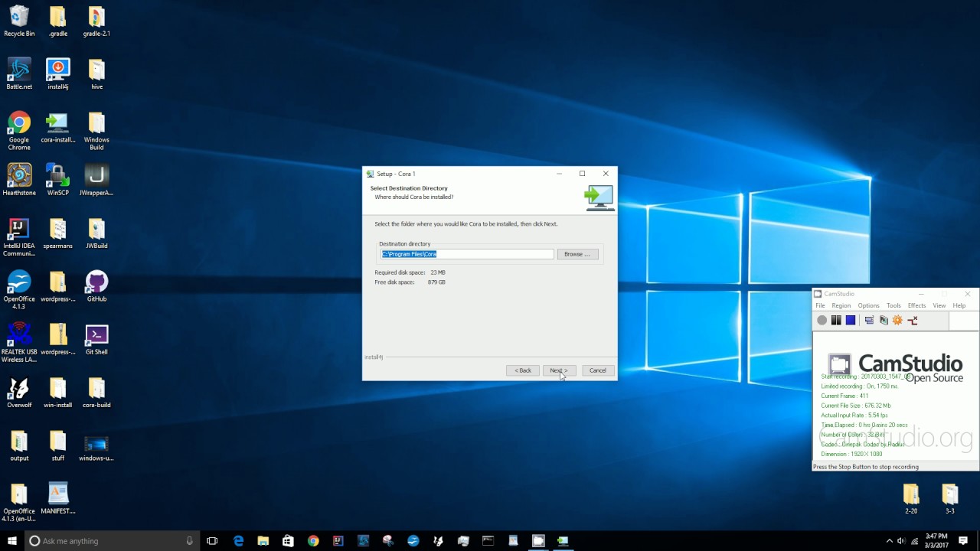Click the orange gear options icon in CamStudio

[897, 321]
